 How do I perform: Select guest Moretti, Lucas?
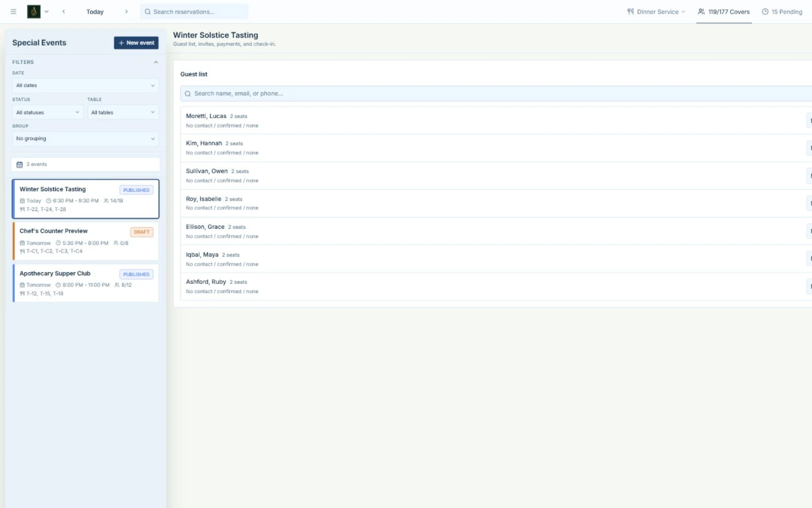tap(496, 121)
